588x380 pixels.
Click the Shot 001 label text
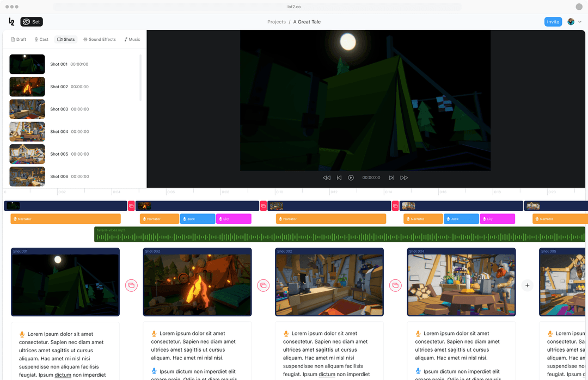click(59, 64)
